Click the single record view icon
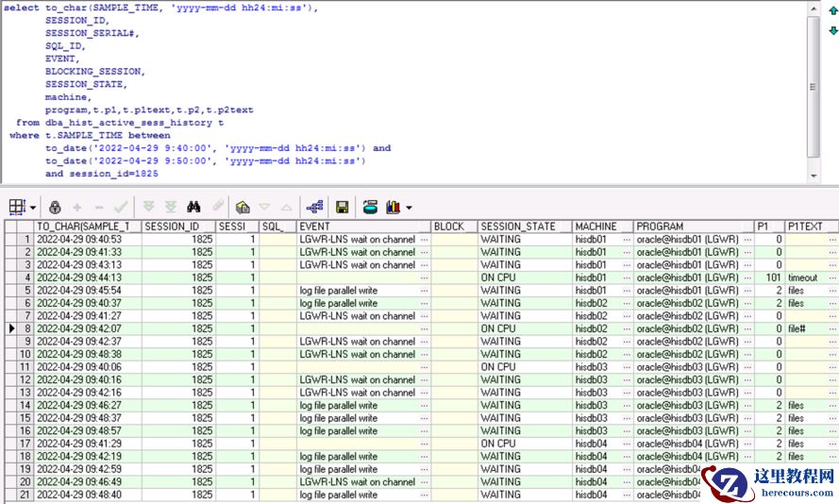 314,207
